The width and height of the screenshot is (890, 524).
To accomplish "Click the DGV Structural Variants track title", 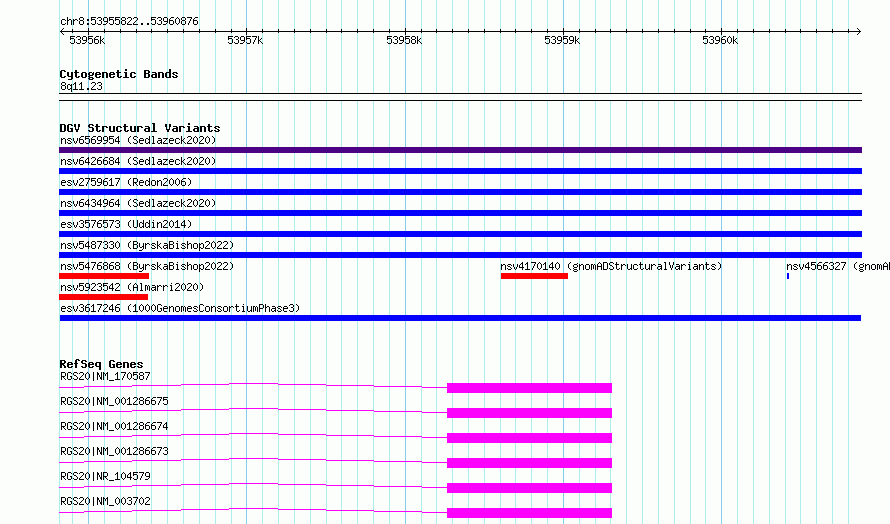I will (140, 128).
